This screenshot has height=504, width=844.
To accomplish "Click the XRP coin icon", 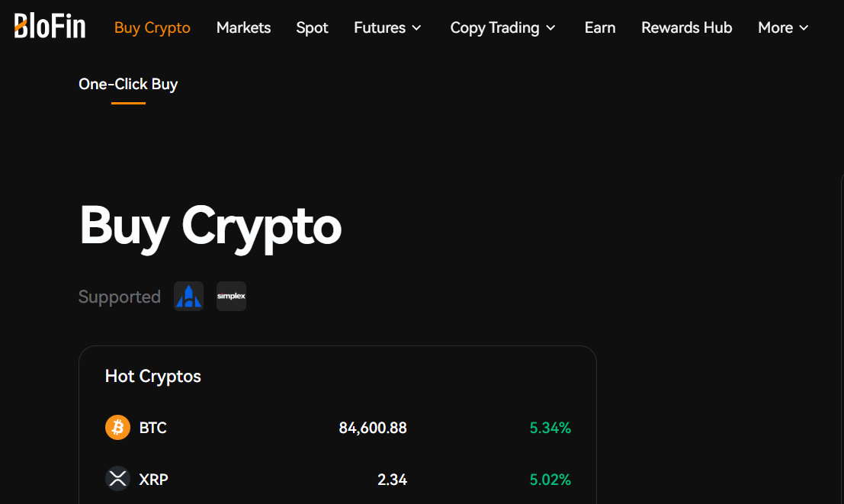I will (x=117, y=479).
